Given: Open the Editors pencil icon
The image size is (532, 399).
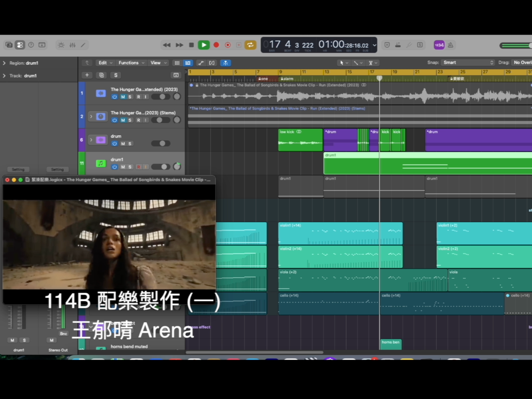Looking at the screenshot, I should (x=83, y=45).
